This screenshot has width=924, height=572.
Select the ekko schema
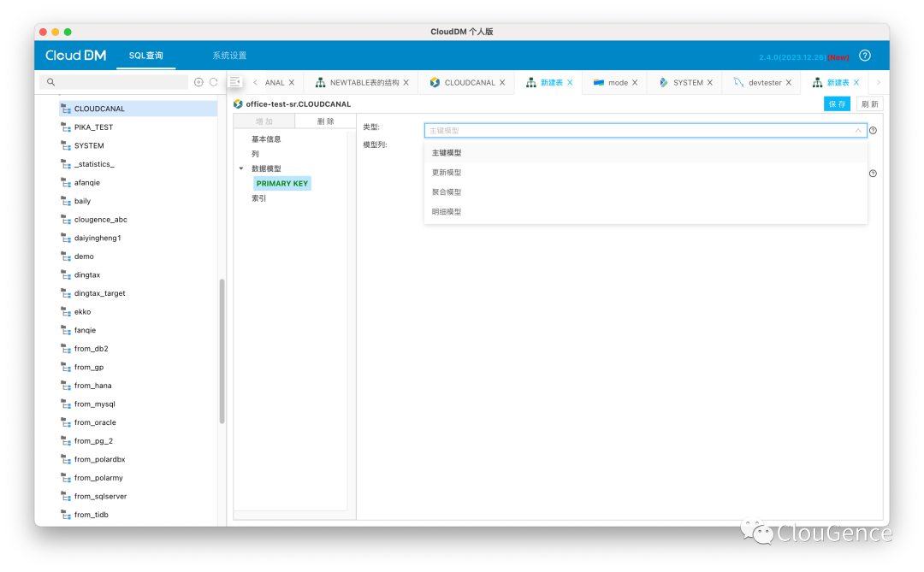pos(82,311)
